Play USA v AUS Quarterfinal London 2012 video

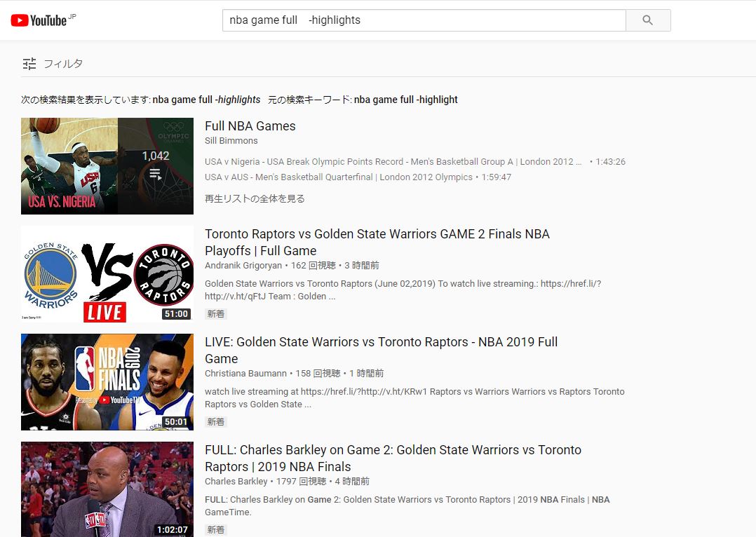(x=358, y=177)
